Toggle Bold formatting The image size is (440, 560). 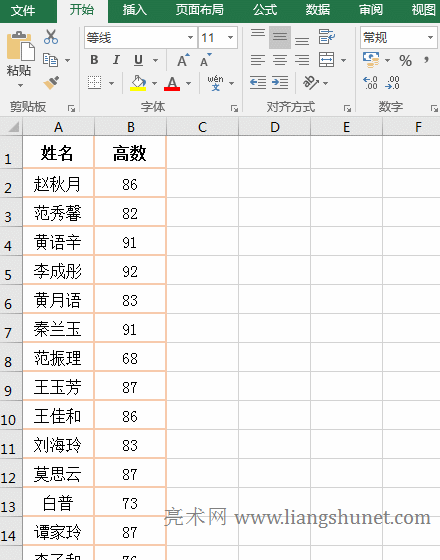(94, 60)
